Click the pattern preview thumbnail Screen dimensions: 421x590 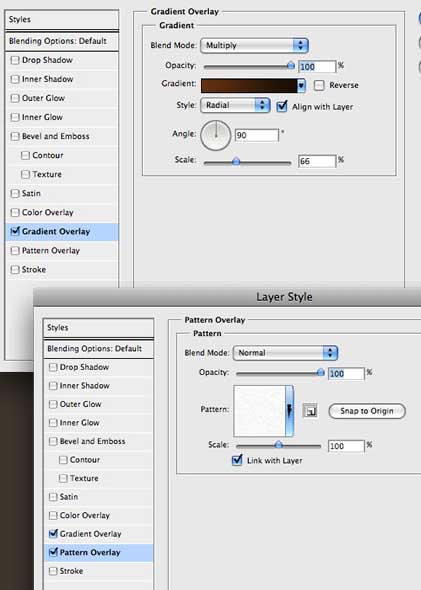coord(260,411)
